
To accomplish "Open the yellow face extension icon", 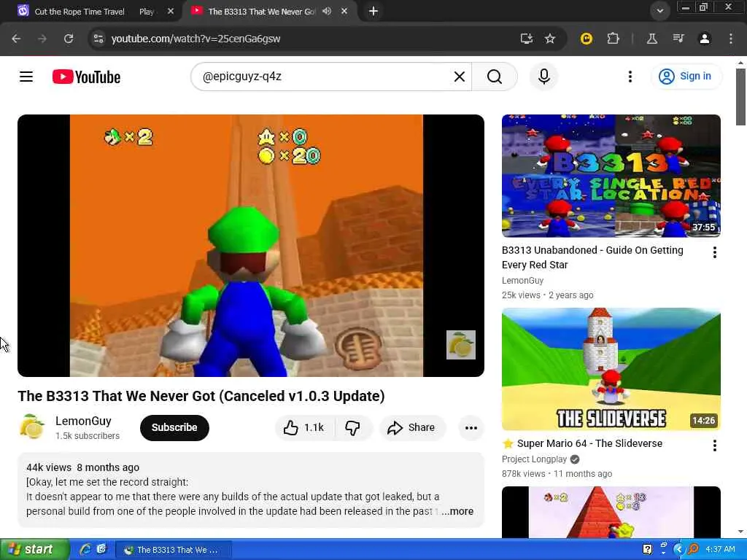I will (x=586, y=39).
